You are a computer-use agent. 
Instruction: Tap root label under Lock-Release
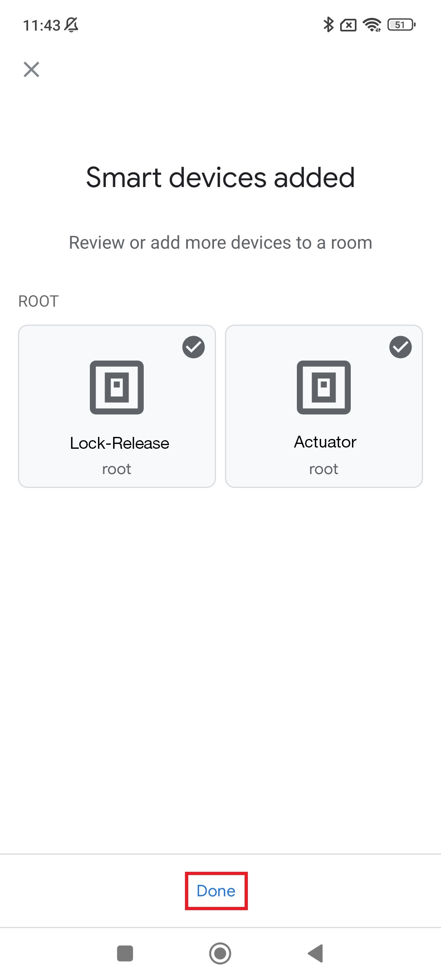click(x=117, y=469)
